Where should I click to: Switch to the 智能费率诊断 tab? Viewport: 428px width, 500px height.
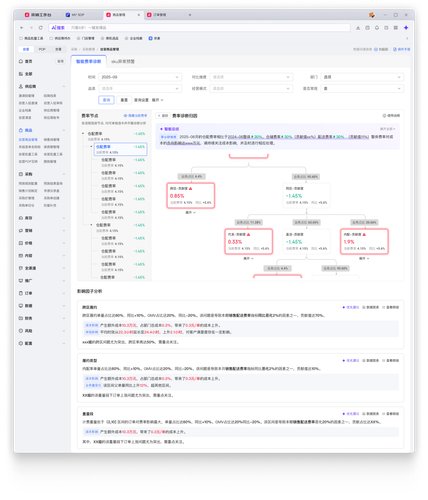(x=88, y=61)
